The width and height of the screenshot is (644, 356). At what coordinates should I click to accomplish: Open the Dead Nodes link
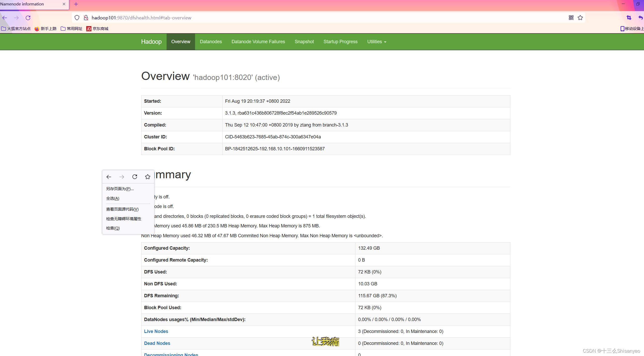tap(157, 343)
